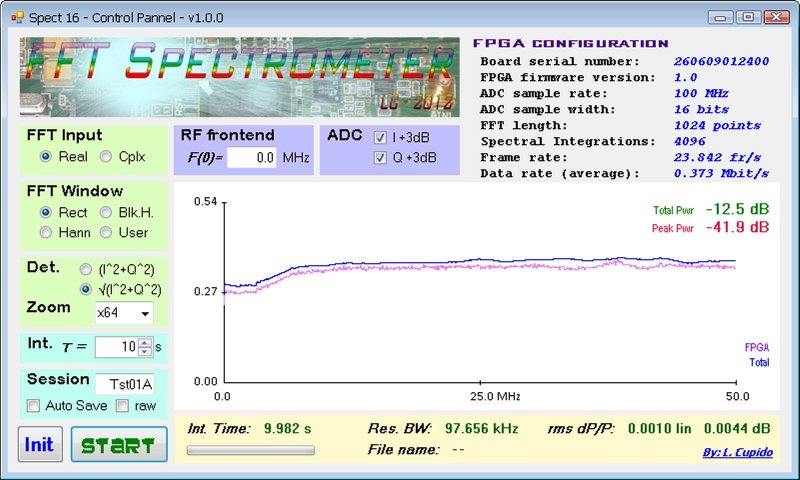Click the 1024 points FFT length value
Screen dimensions: 800x480
pos(717,125)
